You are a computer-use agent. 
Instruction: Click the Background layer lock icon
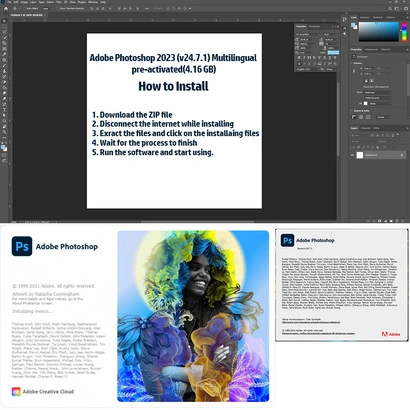(402, 155)
